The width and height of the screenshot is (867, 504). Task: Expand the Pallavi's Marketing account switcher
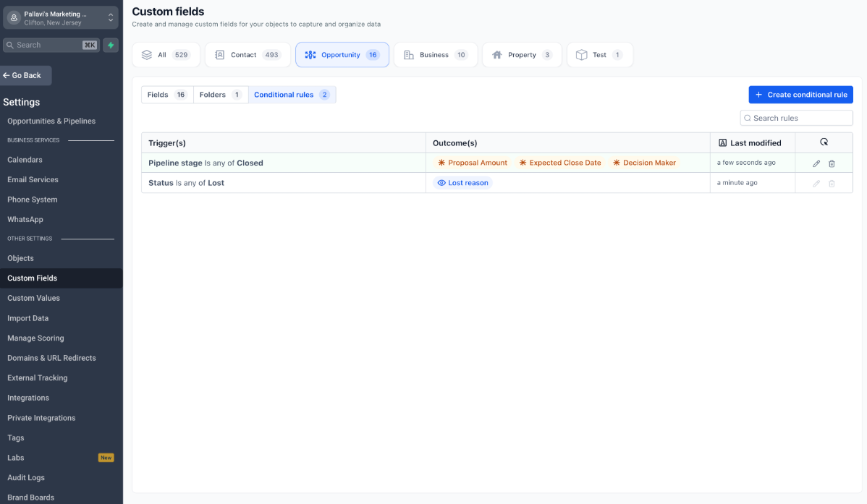coord(60,17)
